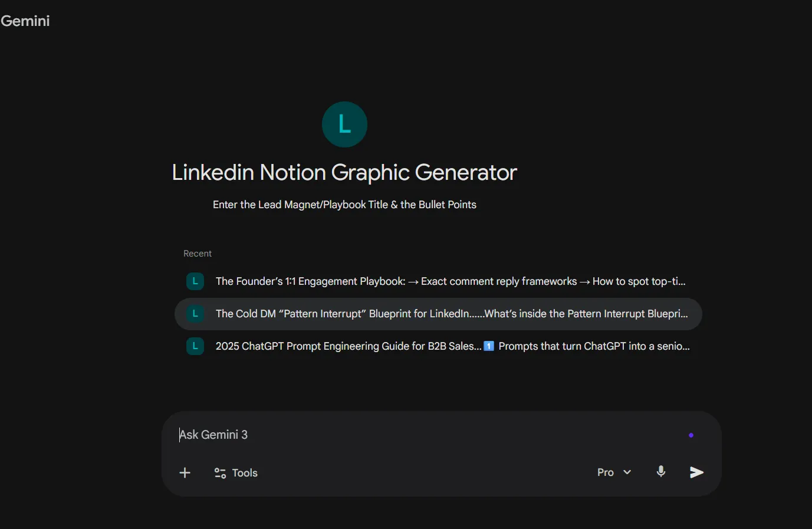Expand the chevron next to Pro
This screenshot has height=529, width=812.
[627, 472]
